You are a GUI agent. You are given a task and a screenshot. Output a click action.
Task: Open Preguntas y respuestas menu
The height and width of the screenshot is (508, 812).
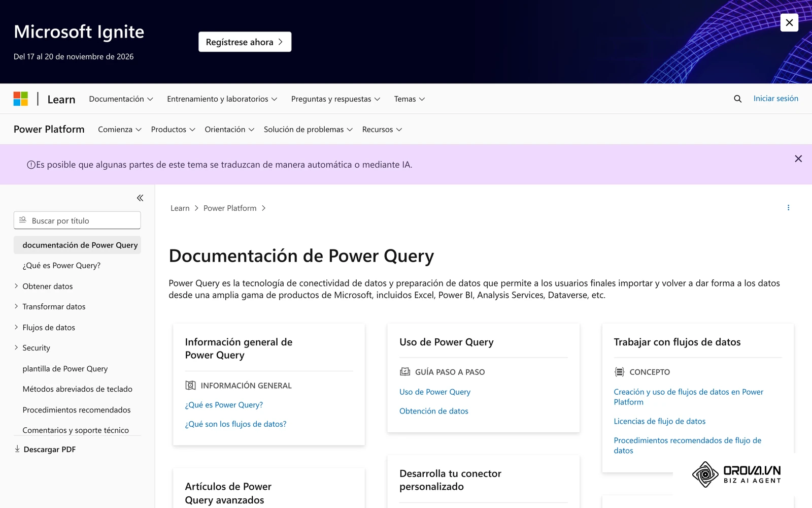335,99
